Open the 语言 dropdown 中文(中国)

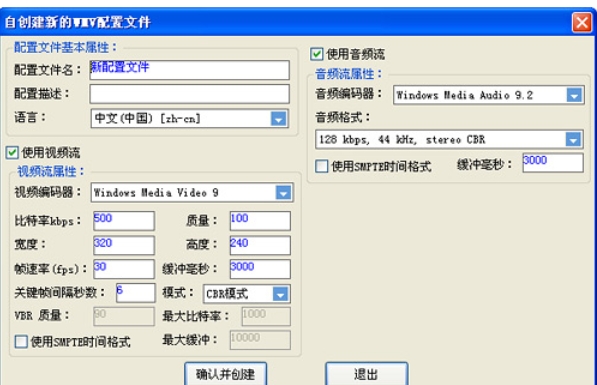[x=190, y=118]
